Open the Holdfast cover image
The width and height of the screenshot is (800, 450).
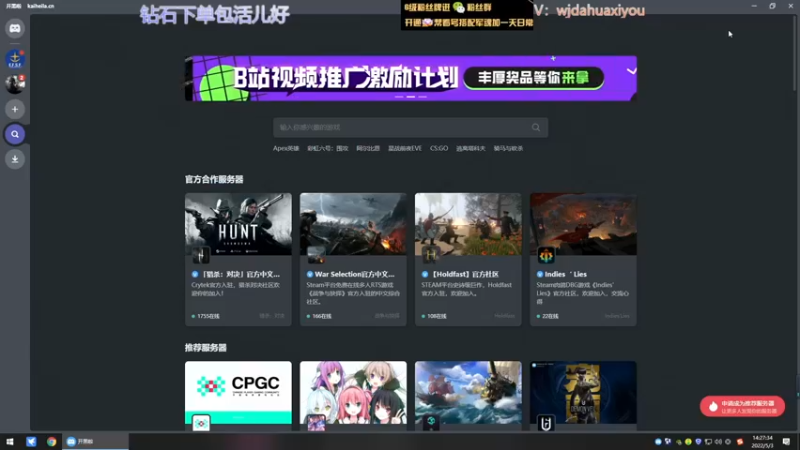coord(468,224)
